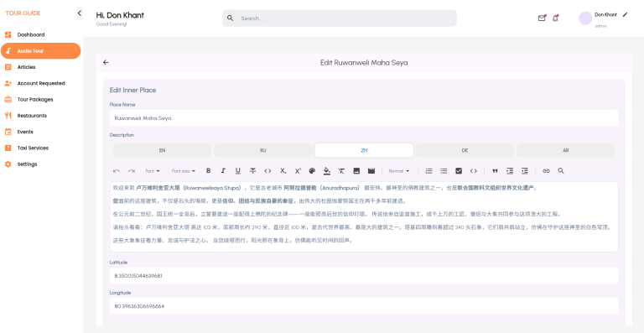
Task: Open the text color palette
Action: pyautogui.click(x=312, y=171)
